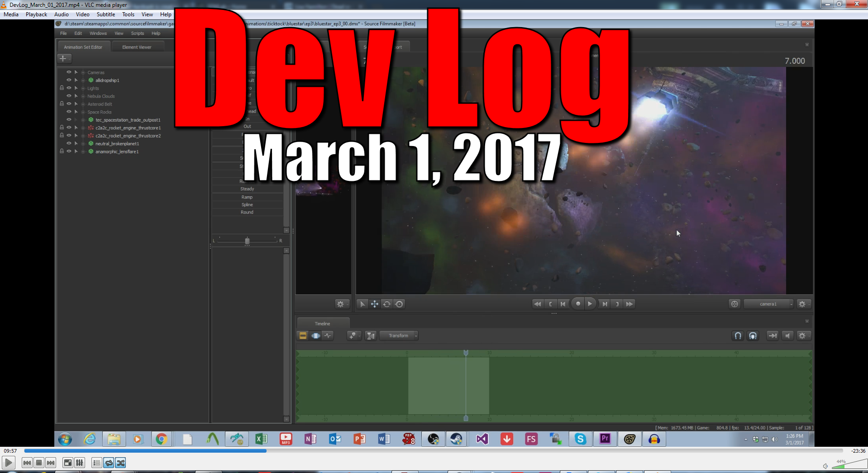868x473 pixels.
Task: Start playback with VLC play button
Action: 8,463
